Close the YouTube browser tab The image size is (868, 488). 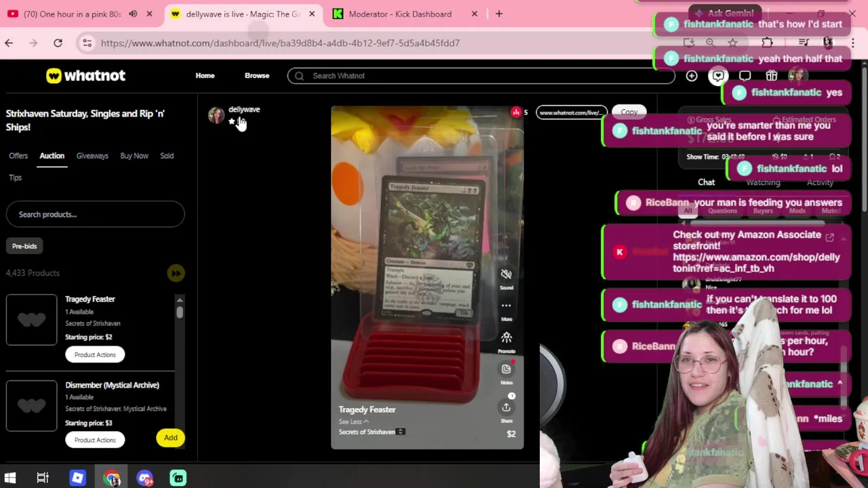click(x=149, y=14)
